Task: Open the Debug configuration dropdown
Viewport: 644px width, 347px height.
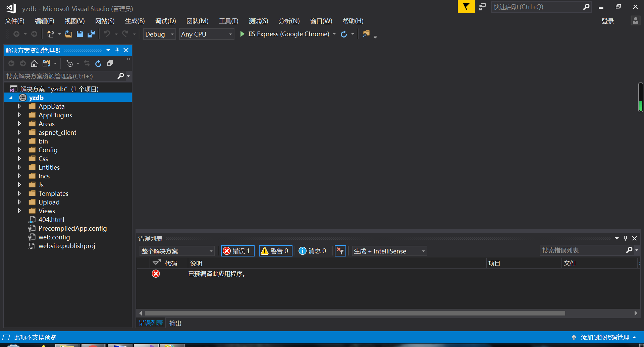Action: [x=159, y=34]
